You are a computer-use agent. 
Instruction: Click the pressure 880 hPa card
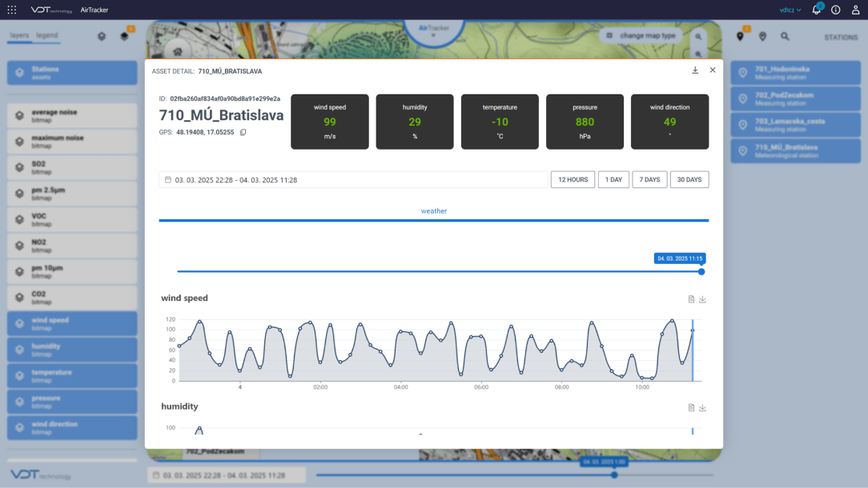tap(585, 122)
